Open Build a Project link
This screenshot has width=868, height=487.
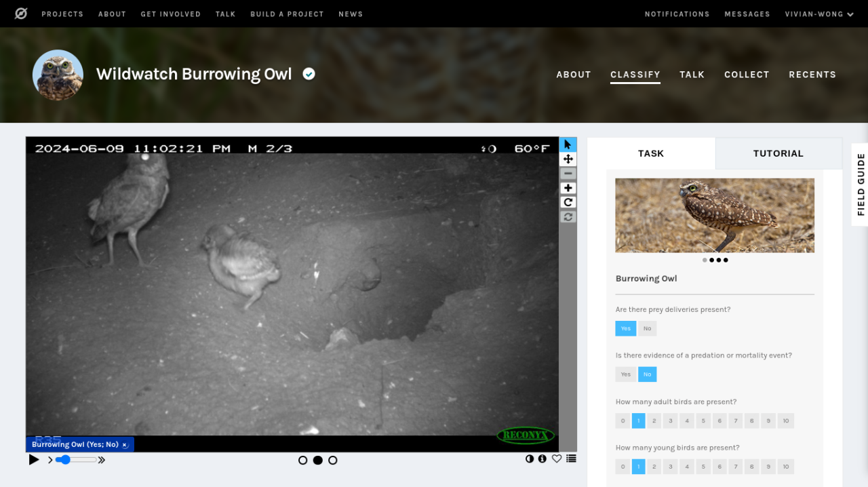[x=287, y=14]
